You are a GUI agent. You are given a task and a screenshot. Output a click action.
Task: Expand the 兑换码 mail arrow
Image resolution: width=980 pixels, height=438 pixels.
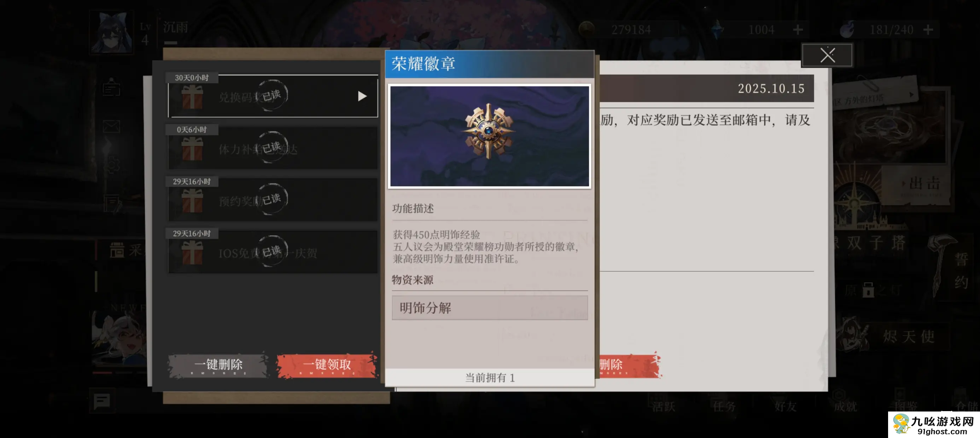[362, 96]
